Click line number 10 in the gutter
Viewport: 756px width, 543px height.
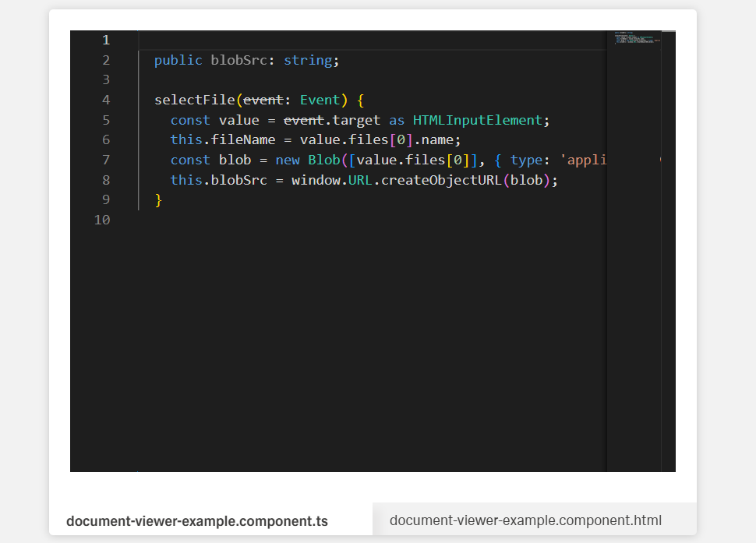pyautogui.click(x=102, y=220)
